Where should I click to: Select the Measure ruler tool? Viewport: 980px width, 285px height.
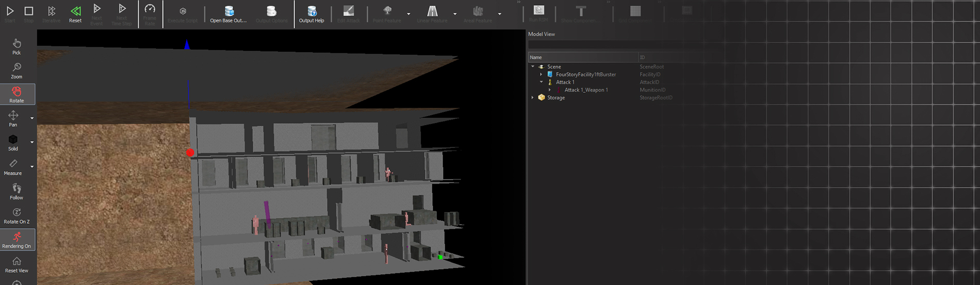13,167
